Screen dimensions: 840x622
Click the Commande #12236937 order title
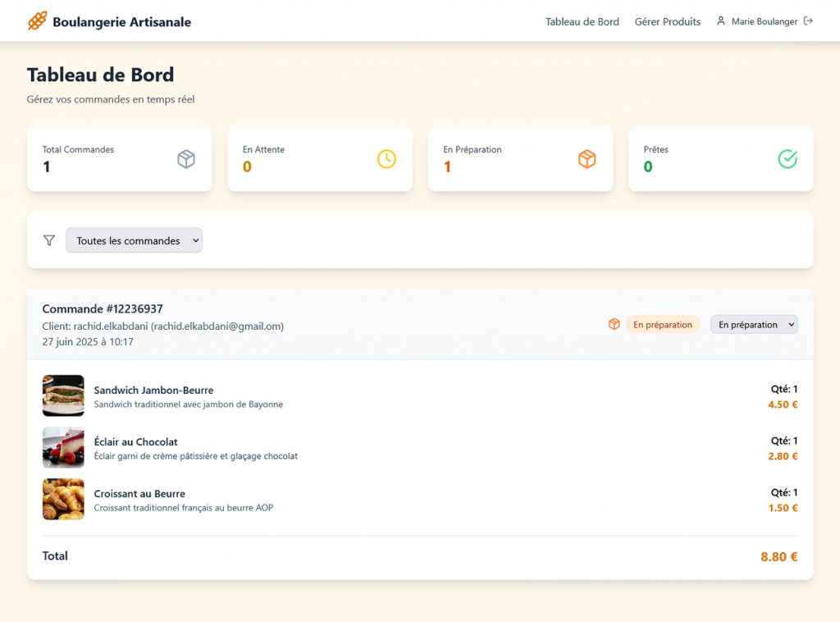point(103,309)
